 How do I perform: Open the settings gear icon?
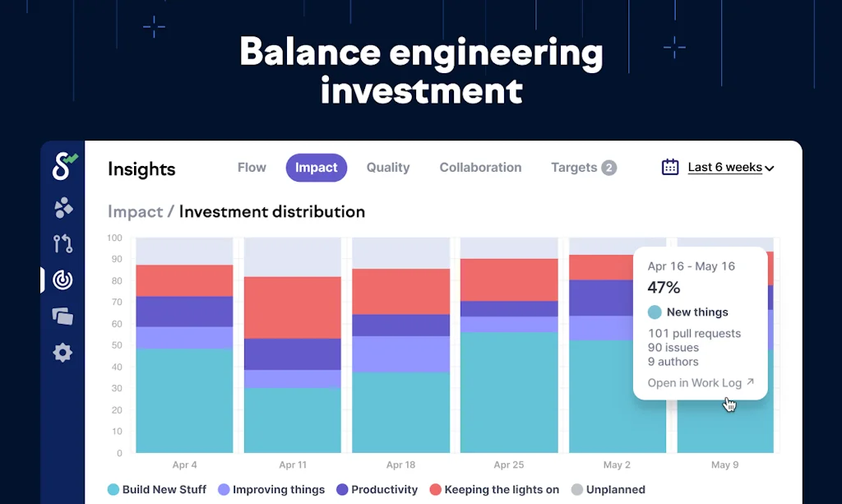pyautogui.click(x=63, y=353)
